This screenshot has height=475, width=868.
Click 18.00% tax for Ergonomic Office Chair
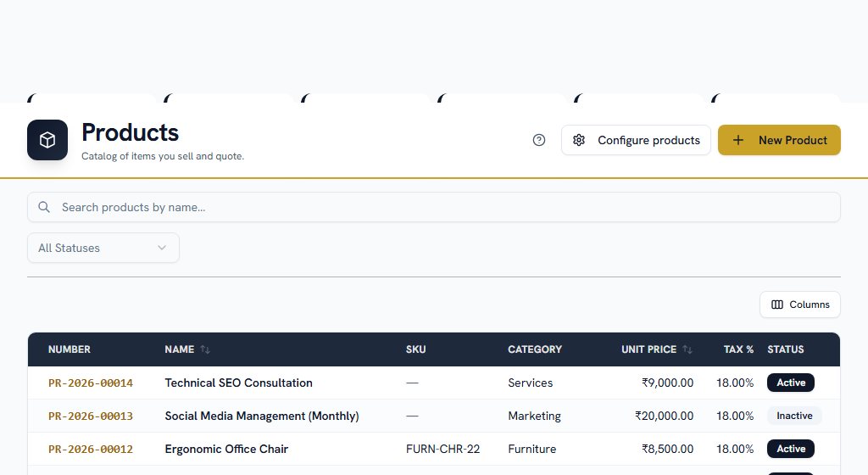(x=735, y=449)
